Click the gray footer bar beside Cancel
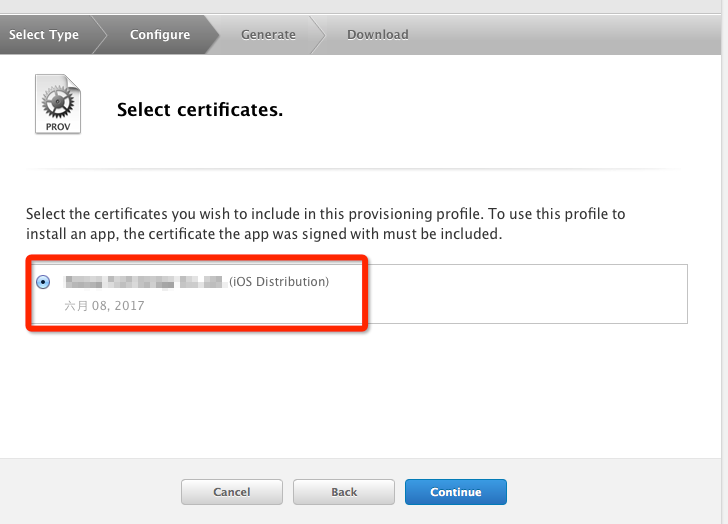 [90, 492]
